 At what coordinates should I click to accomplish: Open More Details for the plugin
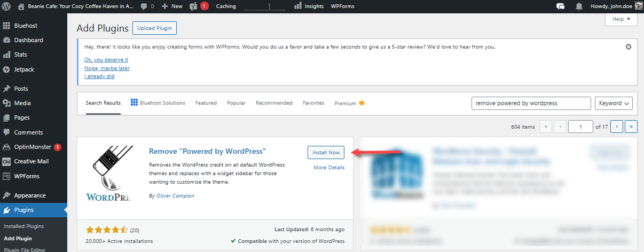[x=329, y=168]
